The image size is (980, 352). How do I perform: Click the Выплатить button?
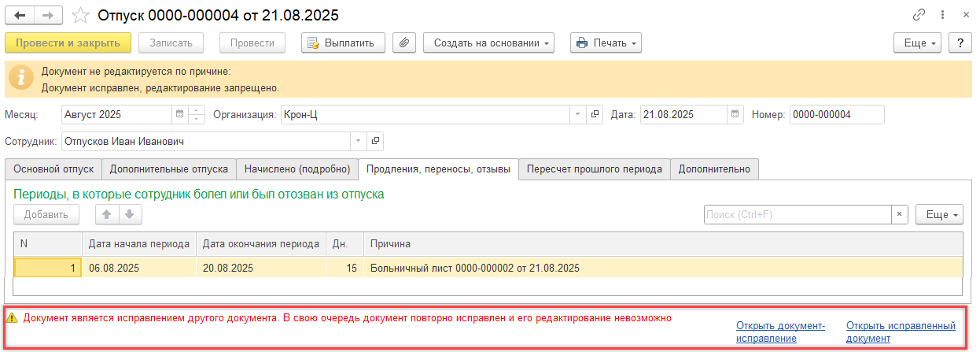(x=343, y=43)
